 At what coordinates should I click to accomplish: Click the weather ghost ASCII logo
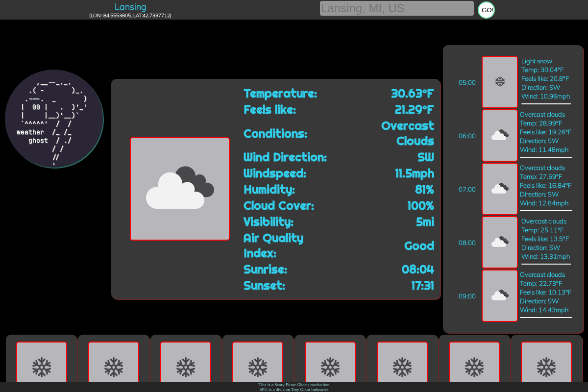point(54,119)
